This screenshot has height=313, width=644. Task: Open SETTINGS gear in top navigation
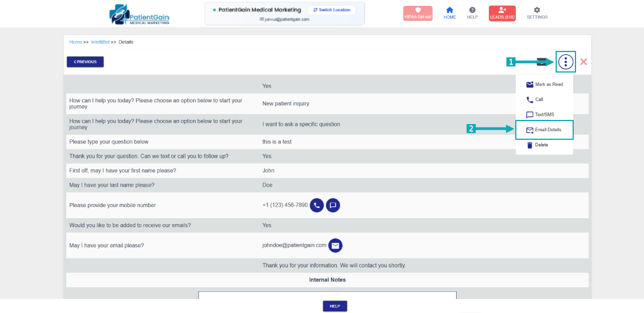pos(537,13)
